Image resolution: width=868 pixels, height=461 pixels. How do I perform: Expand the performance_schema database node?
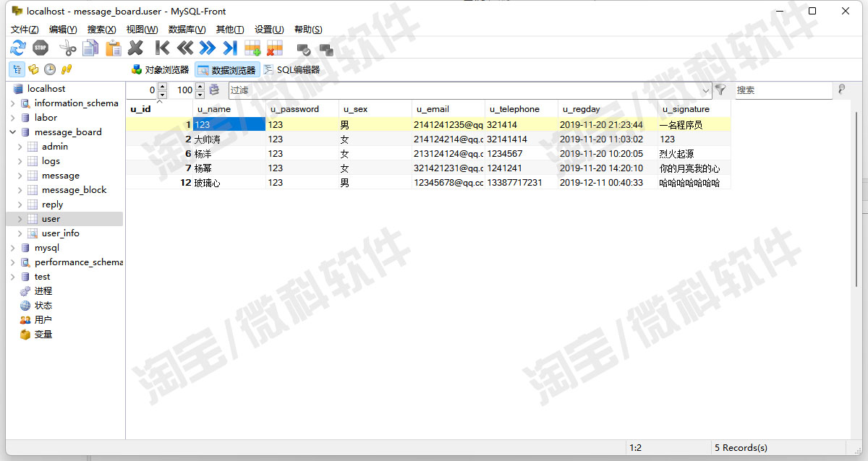13,262
